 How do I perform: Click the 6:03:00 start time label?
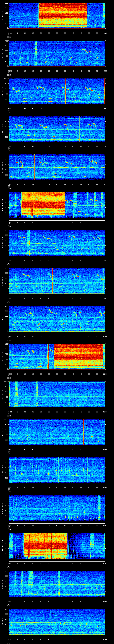click(9, 109)
